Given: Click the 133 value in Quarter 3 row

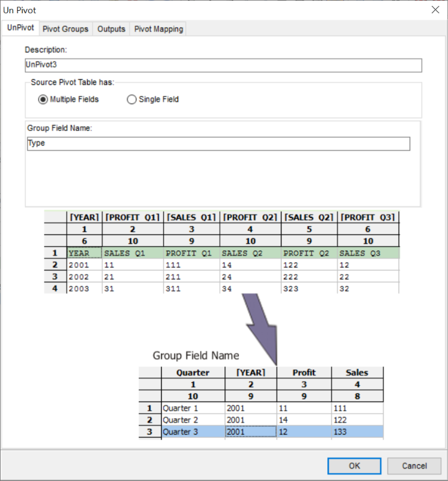Looking at the screenshot, I should 357,432.
